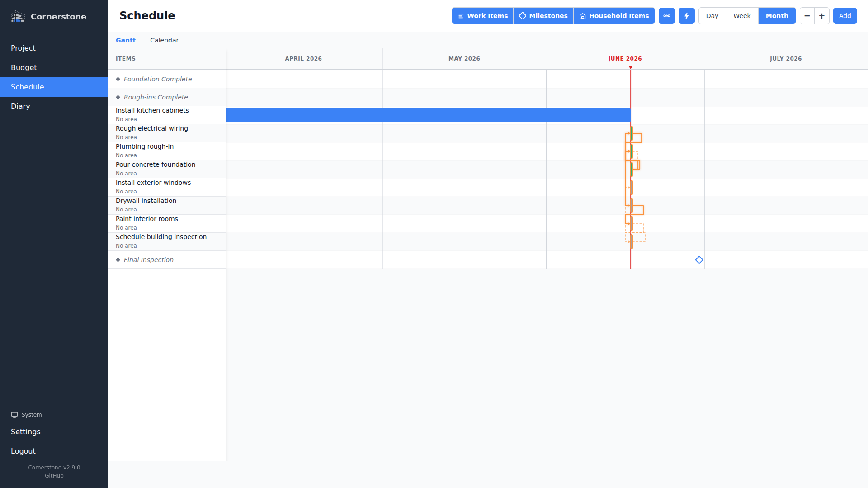
Task: Click the lightning bolt auto-schedule icon
Action: pos(687,16)
